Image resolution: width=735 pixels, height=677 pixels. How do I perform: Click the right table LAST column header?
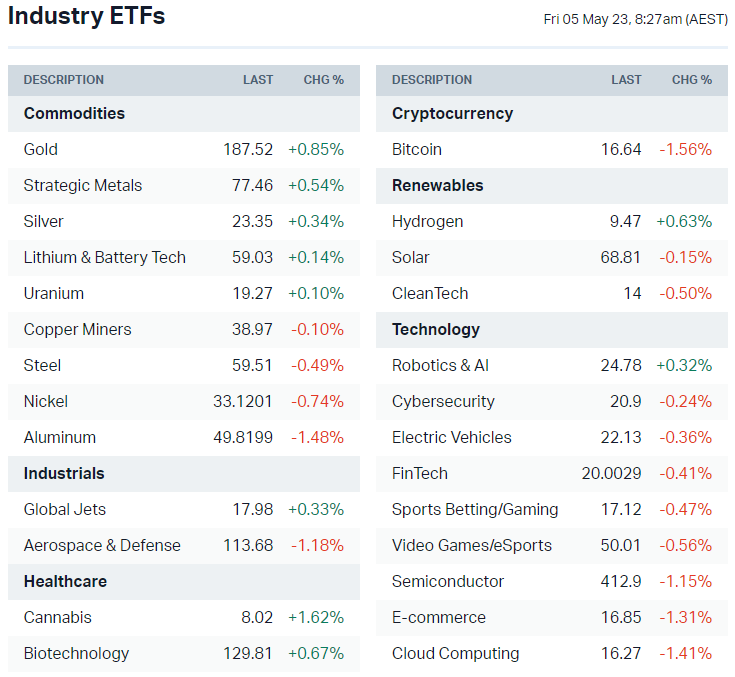pyautogui.click(x=627, y=80)
